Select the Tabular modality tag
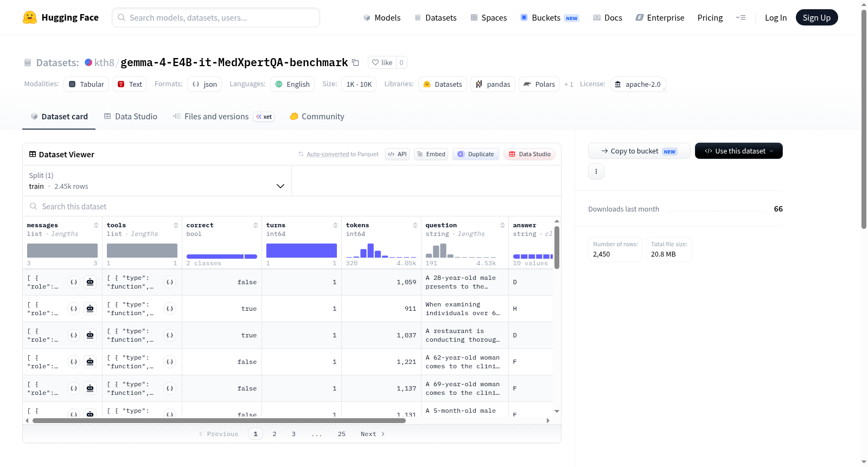The height and width of the screenshot is (467, 868). point(86,84)
